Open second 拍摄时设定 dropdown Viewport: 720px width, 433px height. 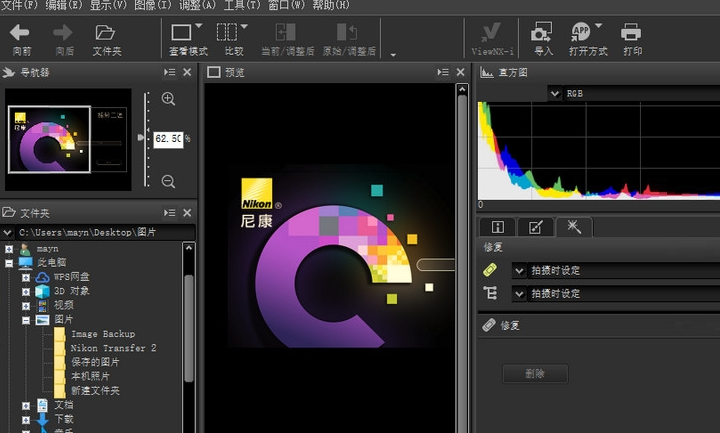tap(519, 294)
